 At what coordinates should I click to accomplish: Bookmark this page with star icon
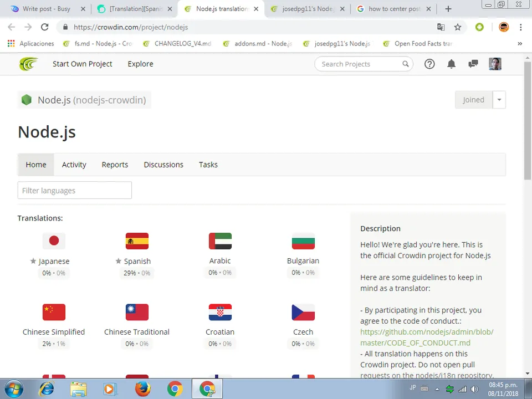pyautogui.click(x=458, y=27)
